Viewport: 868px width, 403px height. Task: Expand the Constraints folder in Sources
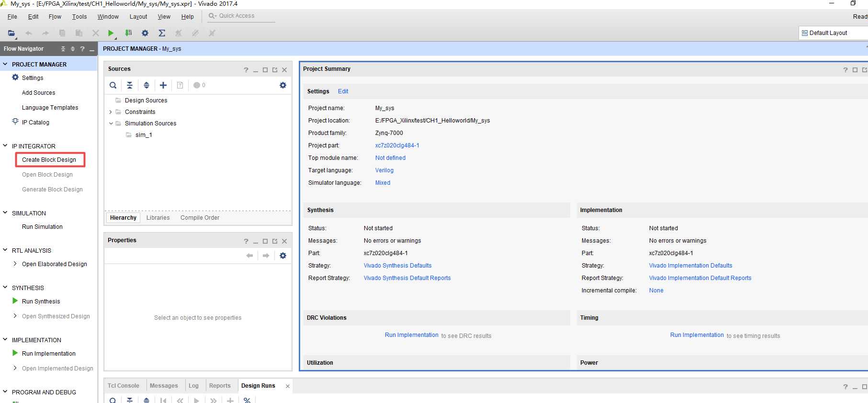point(111,112)
